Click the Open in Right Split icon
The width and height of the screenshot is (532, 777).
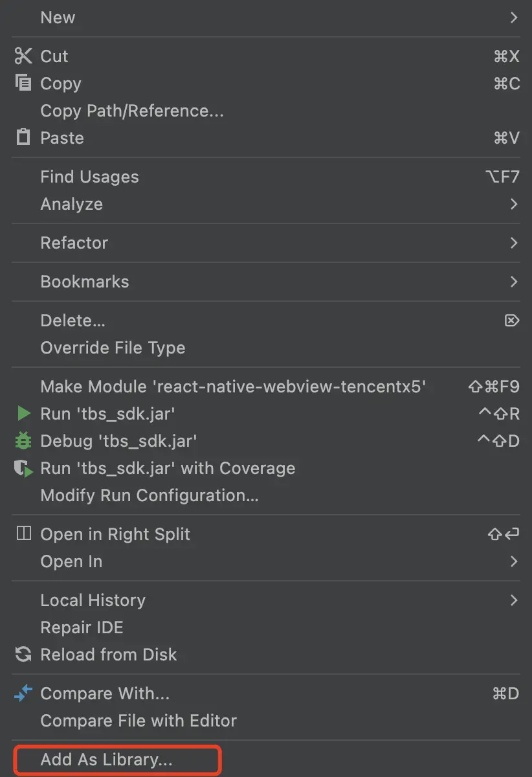tap(23, 534)
